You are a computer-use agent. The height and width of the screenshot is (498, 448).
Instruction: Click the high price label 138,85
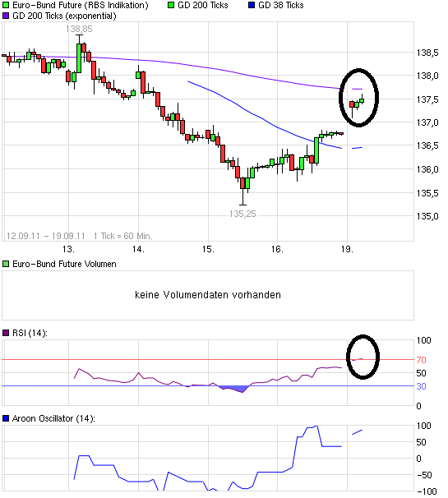[x=79, y=29]
